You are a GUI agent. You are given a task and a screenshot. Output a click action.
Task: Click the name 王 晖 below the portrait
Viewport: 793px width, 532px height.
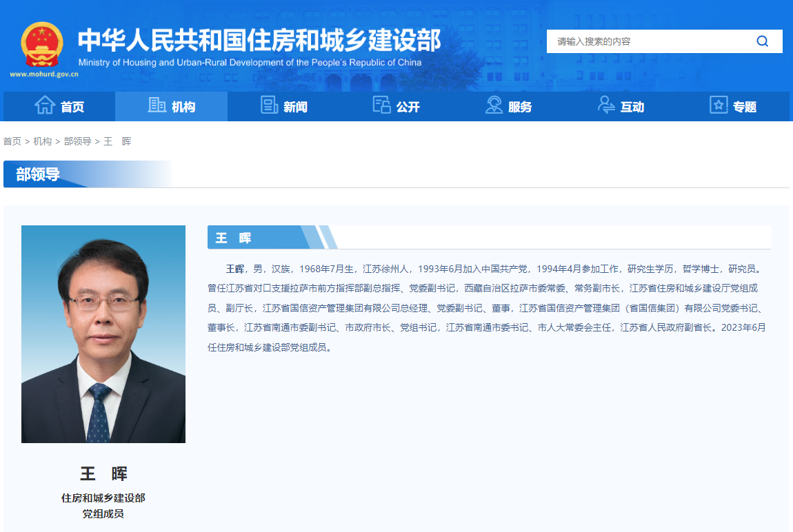103,473
